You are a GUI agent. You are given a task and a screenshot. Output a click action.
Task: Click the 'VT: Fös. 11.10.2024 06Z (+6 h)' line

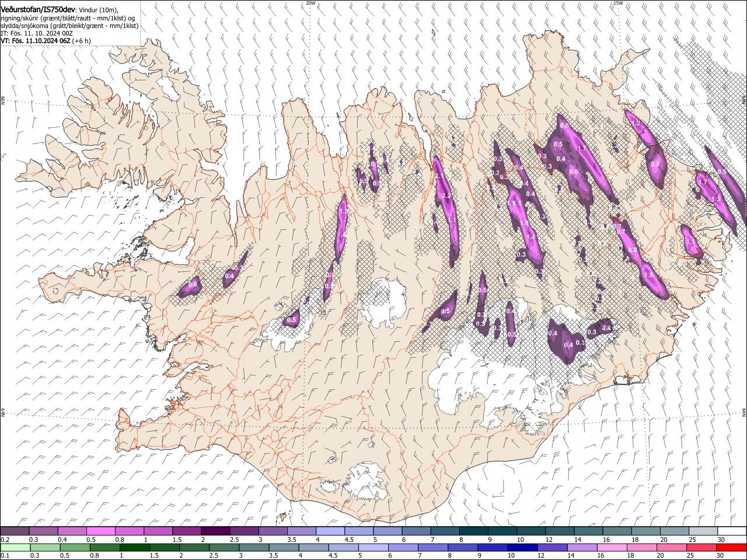[x=46, y=41]
